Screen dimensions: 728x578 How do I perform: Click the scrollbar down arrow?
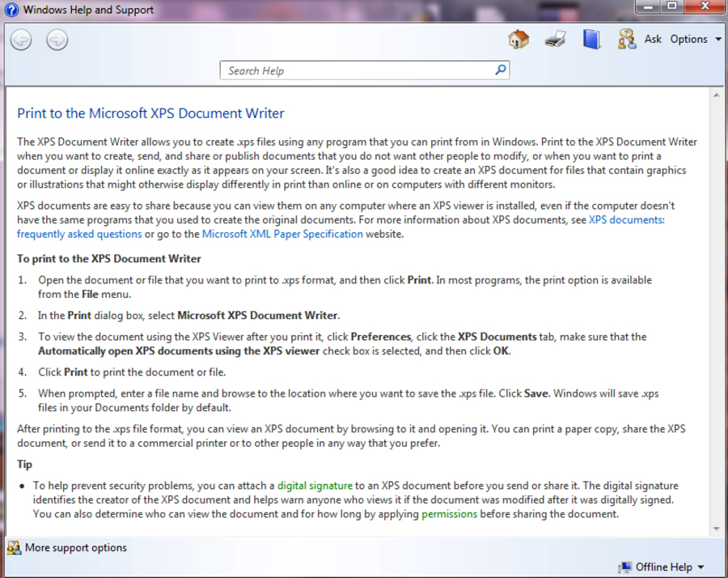[716, 529]
